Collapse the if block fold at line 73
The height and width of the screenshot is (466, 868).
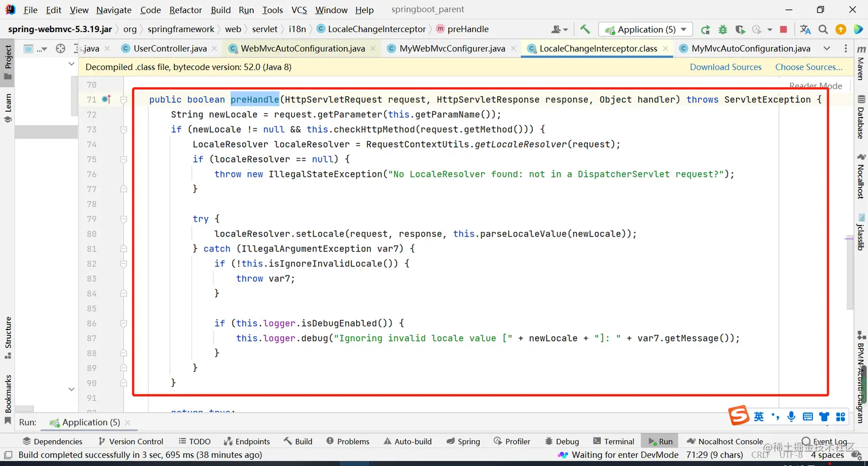pos(123,129)
